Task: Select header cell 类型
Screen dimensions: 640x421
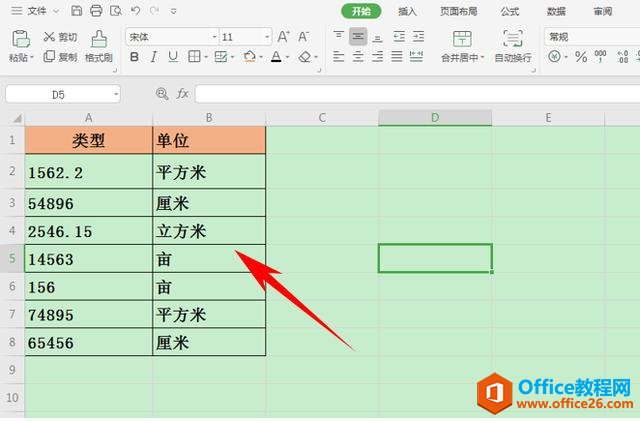Action: coord(89,140)
